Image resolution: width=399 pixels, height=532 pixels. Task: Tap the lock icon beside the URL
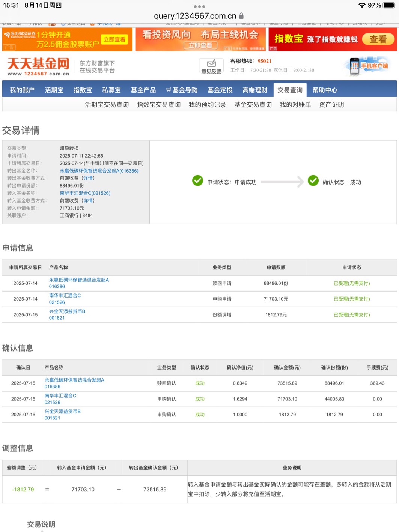coord(241,16)
